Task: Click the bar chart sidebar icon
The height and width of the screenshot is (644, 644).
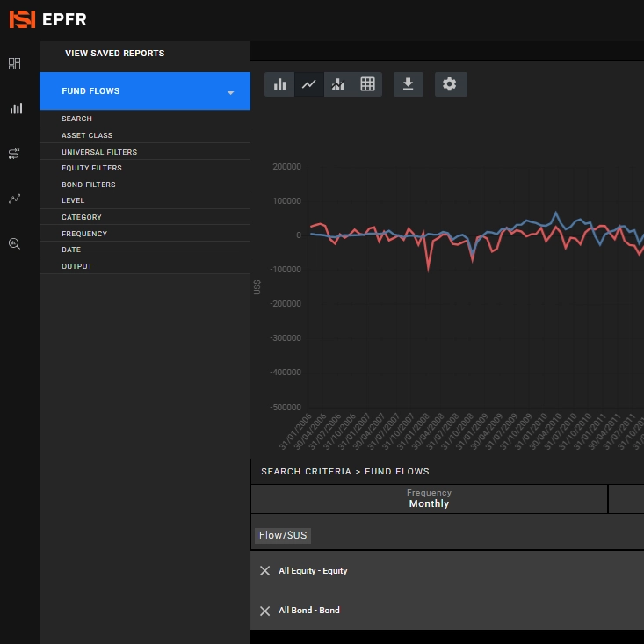Action: point(14,109)
